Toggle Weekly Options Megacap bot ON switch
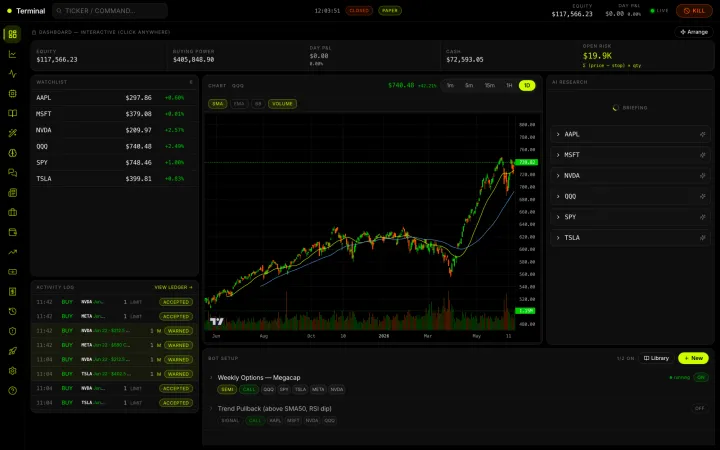Viewport: 720px width, 450px height. [701, 377]
